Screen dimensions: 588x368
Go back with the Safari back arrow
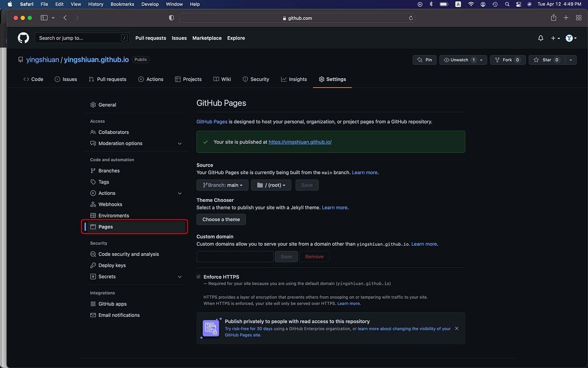point(65,18)
